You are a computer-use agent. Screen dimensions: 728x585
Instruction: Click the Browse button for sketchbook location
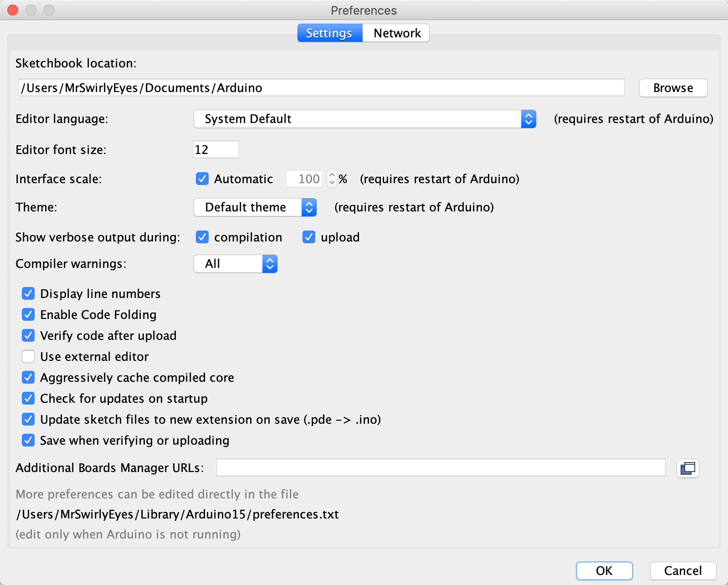[672, 88]
